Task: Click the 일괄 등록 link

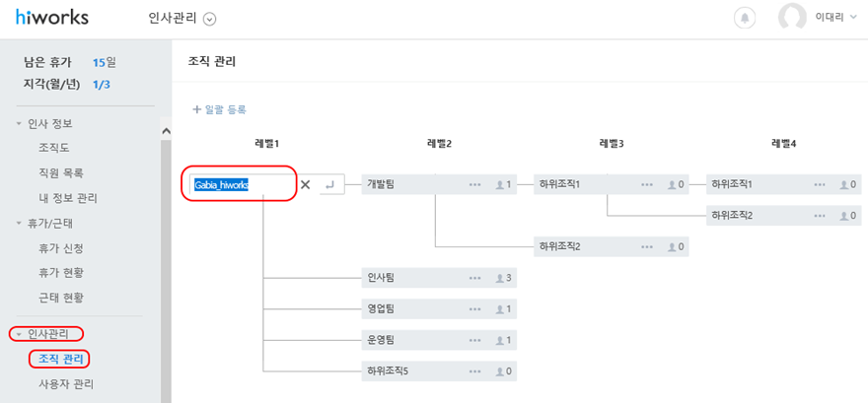Action: (x=219, y=109)
